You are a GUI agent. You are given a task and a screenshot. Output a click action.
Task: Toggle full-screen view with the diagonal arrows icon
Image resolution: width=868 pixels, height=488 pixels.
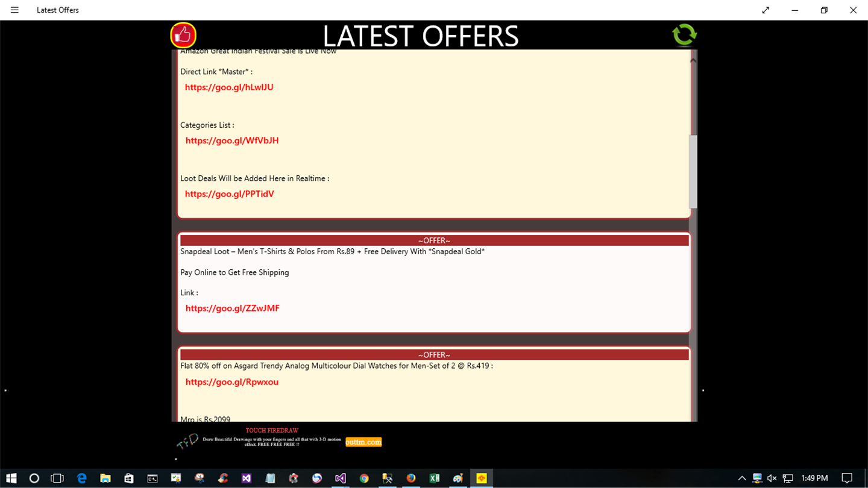[766, 10]
